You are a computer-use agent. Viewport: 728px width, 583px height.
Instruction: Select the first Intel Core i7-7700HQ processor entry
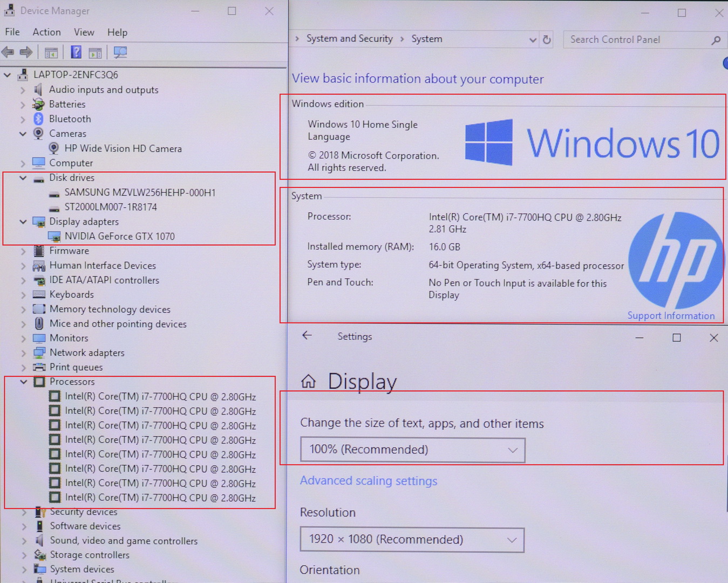160,397
